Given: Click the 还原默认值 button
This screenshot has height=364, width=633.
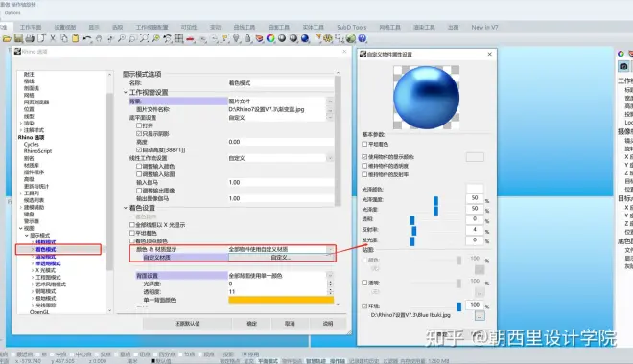Looking at the screenshot, I should (x=187, y=323).
